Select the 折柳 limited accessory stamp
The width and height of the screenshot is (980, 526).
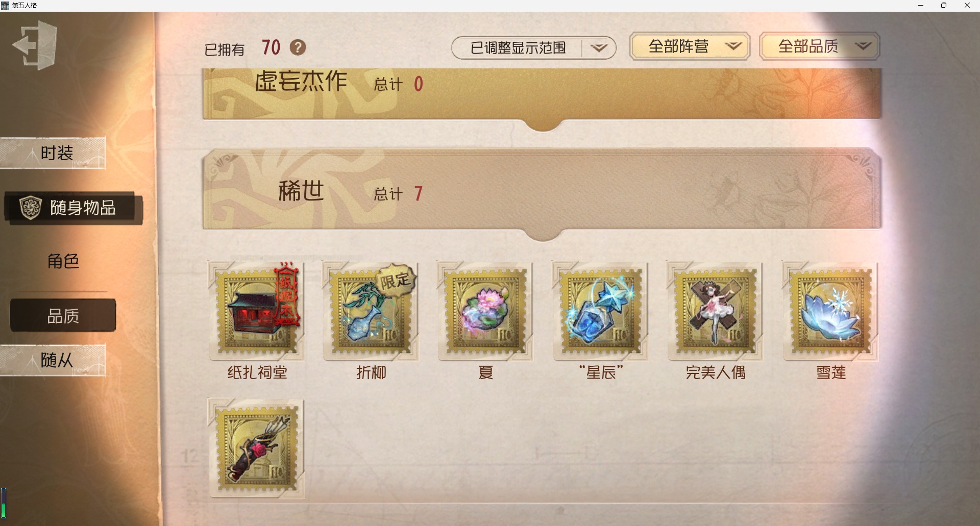371,312
